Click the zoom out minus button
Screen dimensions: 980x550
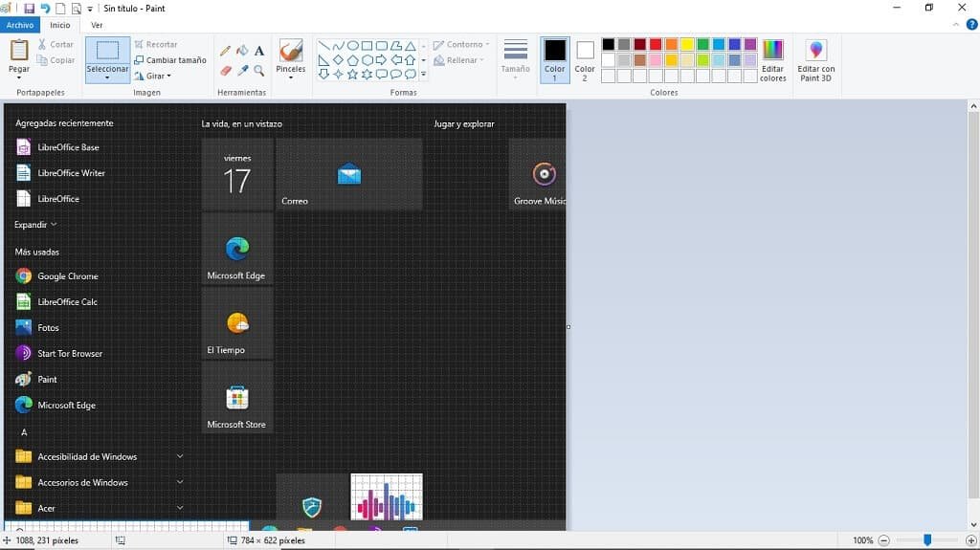(x=883, y=540)
